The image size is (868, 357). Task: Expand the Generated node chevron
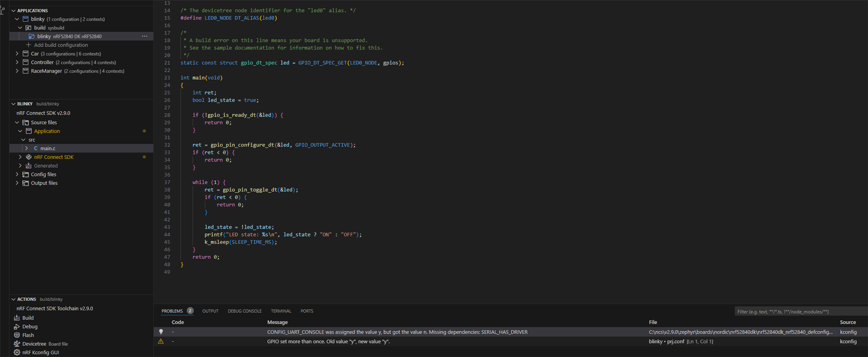[20, 166]
